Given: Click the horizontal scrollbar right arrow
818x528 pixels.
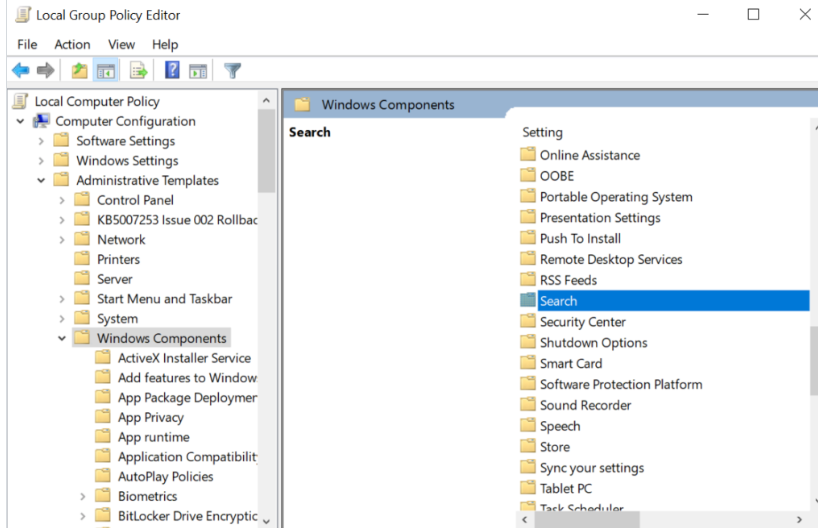Looking at the screenshot, I should pos(799,520).
